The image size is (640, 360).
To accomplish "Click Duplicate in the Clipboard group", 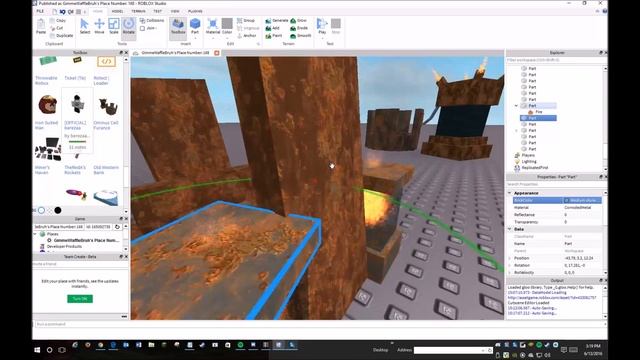I will click(62, 36).
